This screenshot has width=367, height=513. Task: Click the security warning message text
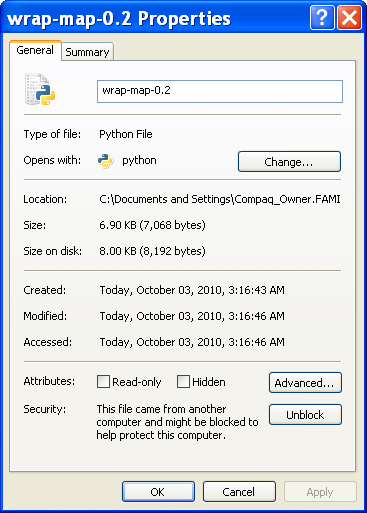point(177,422)
